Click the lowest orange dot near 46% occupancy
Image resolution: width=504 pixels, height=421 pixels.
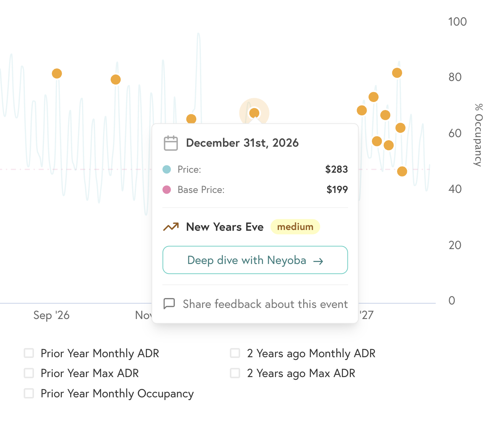[x=402, y=171]
